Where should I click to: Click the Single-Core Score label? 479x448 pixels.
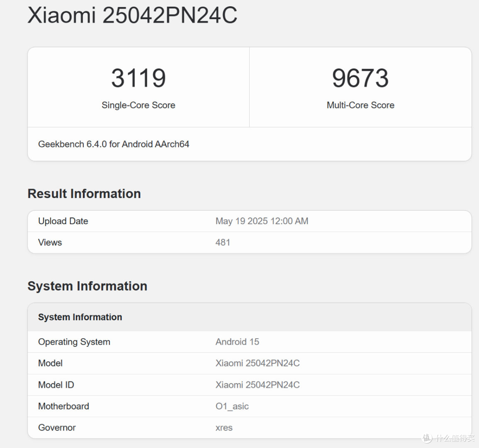(x=138, y=105)
